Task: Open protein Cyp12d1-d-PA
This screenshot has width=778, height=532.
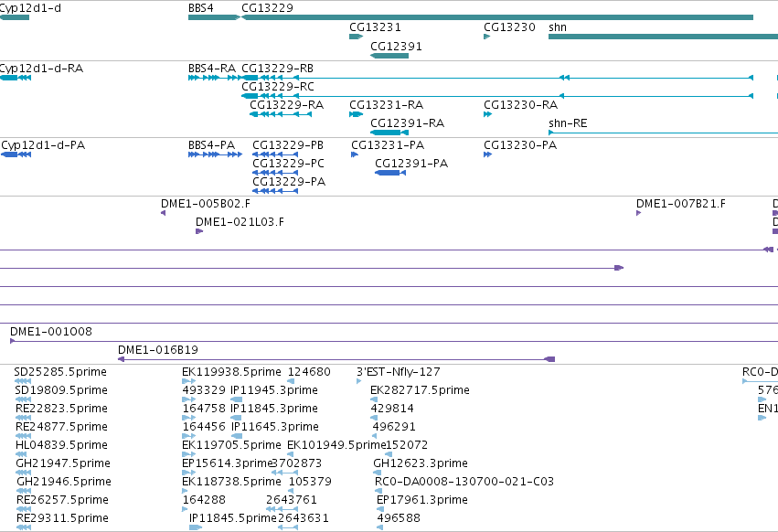Action: tap(16, 154)
